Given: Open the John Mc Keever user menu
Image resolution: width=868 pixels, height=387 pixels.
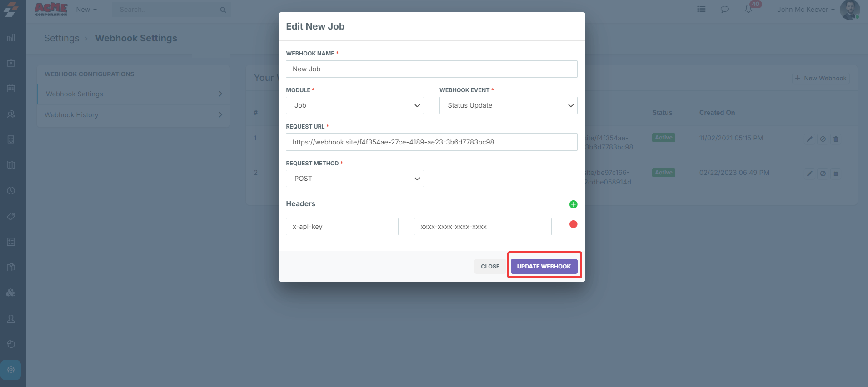Looking at the screenshot, I should tap(805, 10).
